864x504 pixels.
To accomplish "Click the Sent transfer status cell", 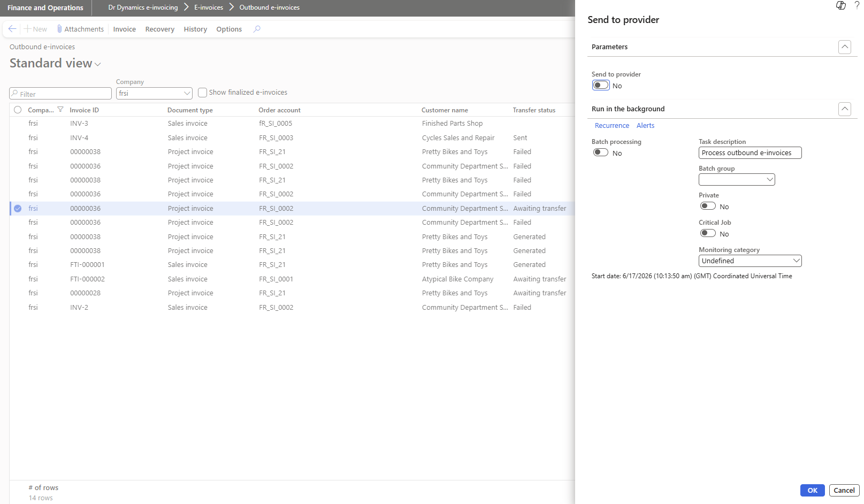I will coord(520,138).
